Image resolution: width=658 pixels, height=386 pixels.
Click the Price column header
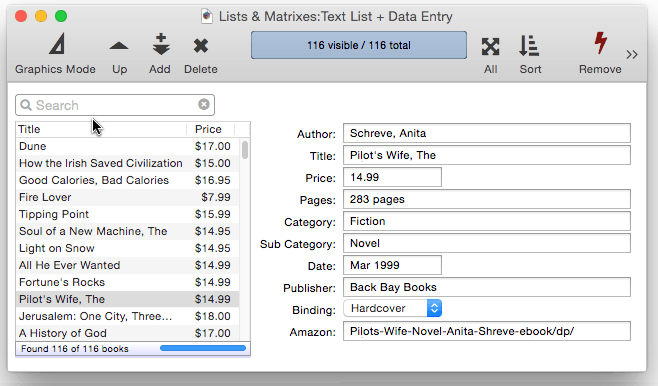pos(208,129)
